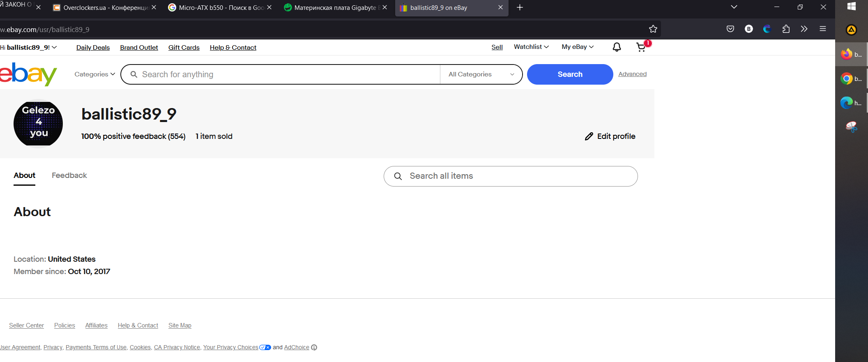The height and width of the screenshot is (362, 868).
Task: Open the Privacy footer link
Action: 53,348
